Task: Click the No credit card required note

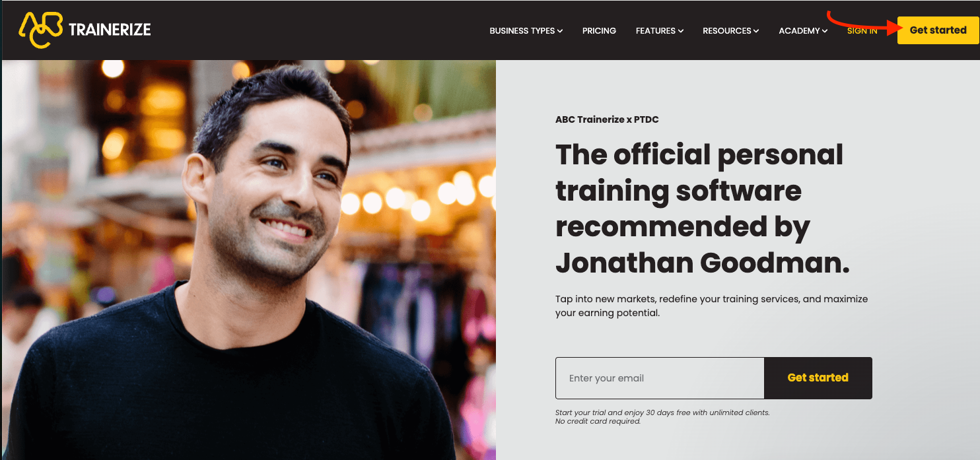Action: coord(598,421)
